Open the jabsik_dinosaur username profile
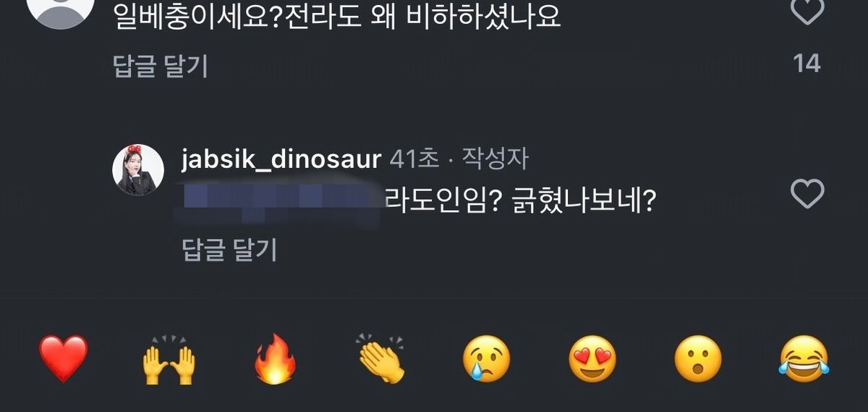The height and width of the screenshot is (412, 868). [281, 160]
